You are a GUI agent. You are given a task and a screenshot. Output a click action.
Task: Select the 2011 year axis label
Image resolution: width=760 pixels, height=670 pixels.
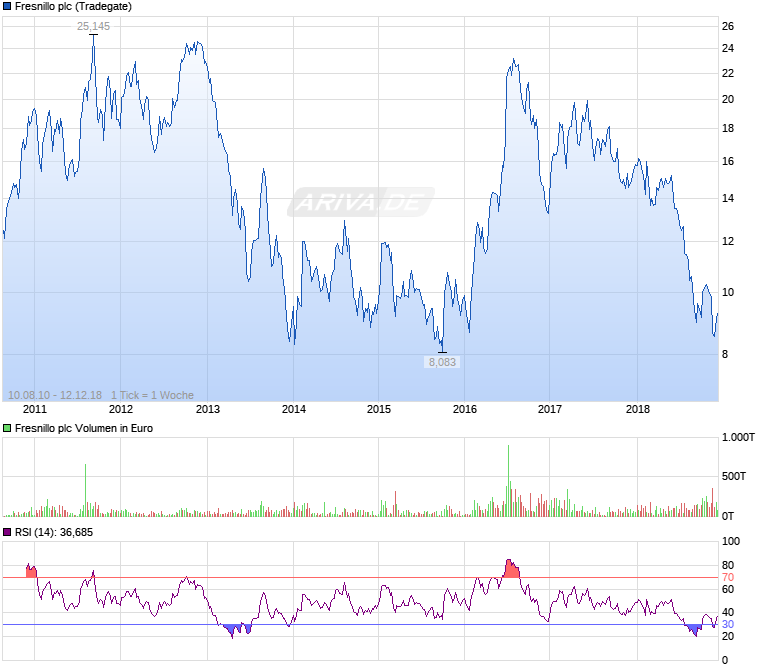35,409
